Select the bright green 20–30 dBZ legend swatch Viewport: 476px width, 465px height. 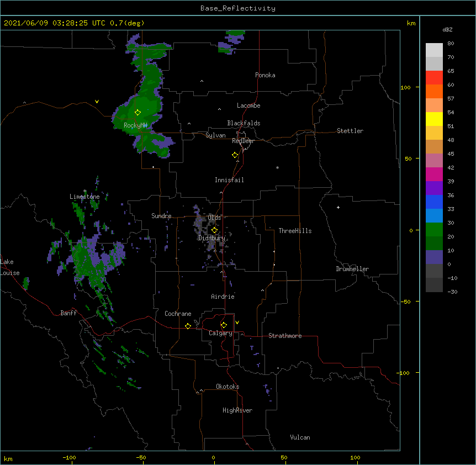click(434, 230)
